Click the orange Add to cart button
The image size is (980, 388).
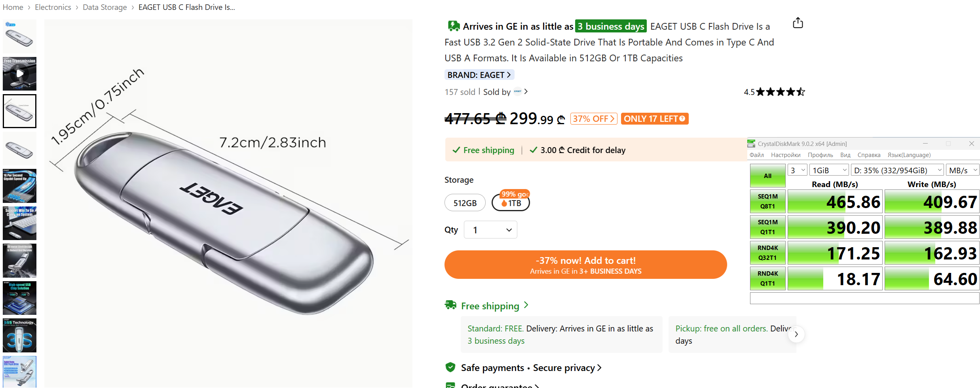[x=585, y=265]
